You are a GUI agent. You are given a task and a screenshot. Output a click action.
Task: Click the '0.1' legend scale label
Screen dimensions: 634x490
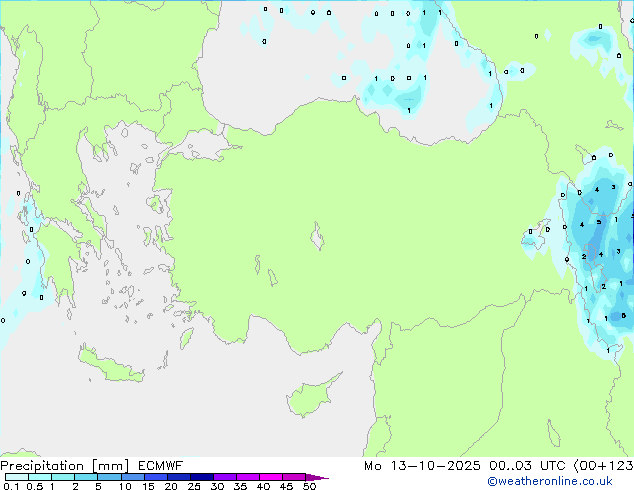11,486
